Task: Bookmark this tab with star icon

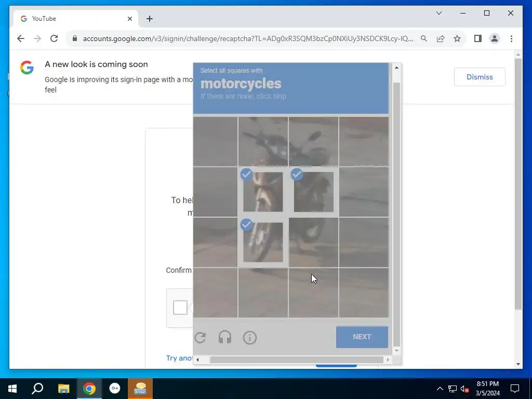Action: point(457,38)
